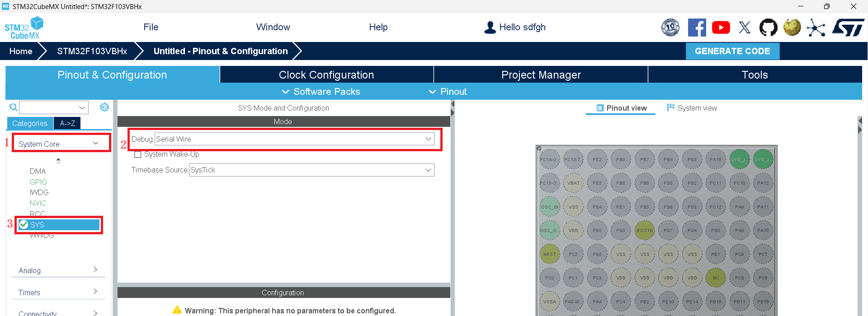Open the Window menu
The width and height of the screenshot is (868, 316).
coord(273,27)
